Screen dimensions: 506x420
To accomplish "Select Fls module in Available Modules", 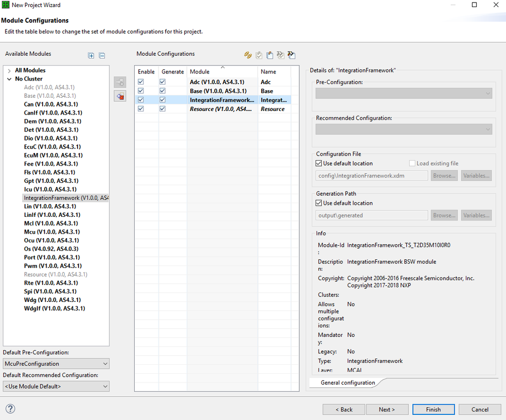I will click(49, 172).
